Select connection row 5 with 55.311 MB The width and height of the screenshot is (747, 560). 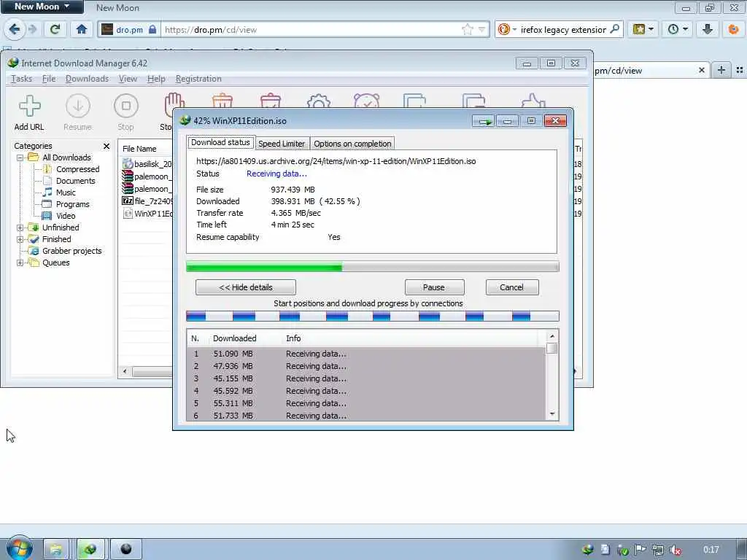(x=365, y=403)
